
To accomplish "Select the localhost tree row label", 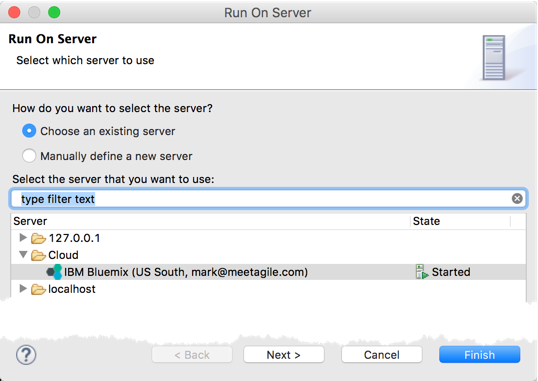I will (x=72, y=289).
